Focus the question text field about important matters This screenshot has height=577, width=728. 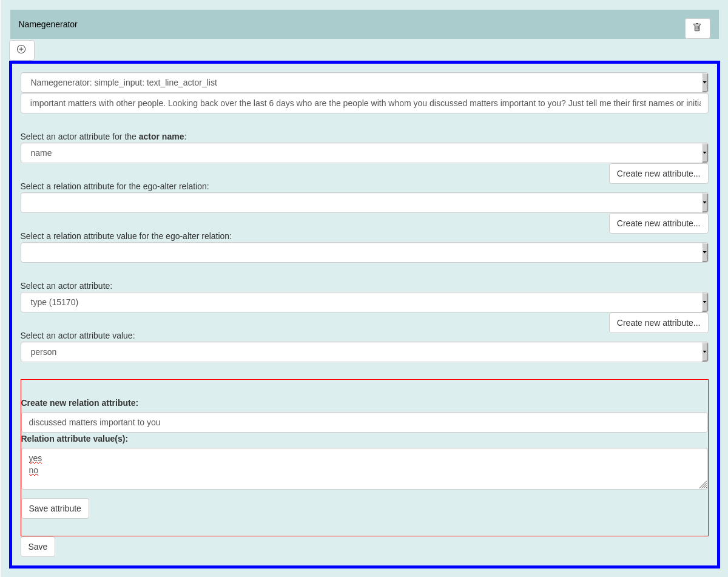click(x=364, y=103)
